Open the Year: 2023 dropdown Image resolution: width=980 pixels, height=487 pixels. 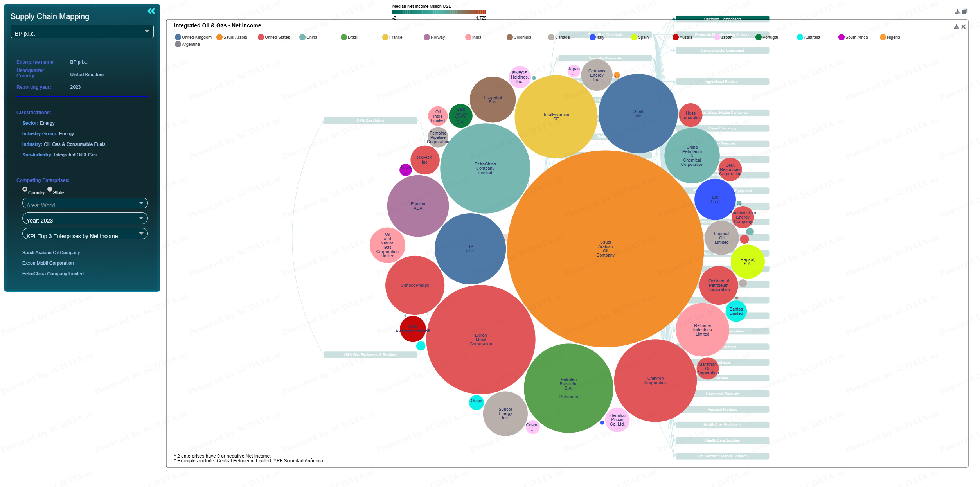coord(85,219)
